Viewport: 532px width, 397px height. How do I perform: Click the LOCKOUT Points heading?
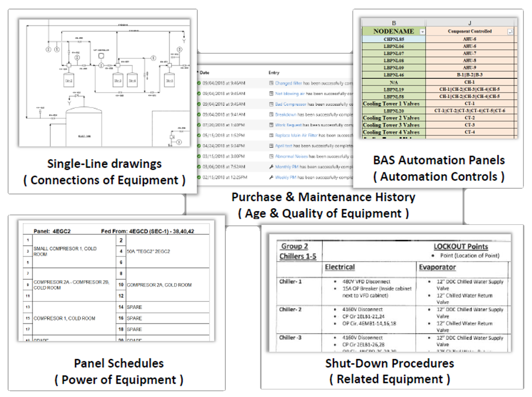[x=461, y=247]
